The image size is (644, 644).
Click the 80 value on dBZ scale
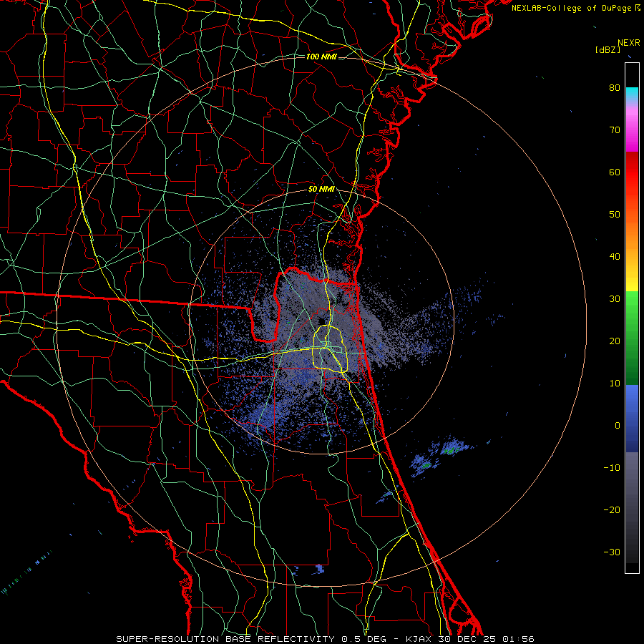pyautogui.click(x=615, y=88)
